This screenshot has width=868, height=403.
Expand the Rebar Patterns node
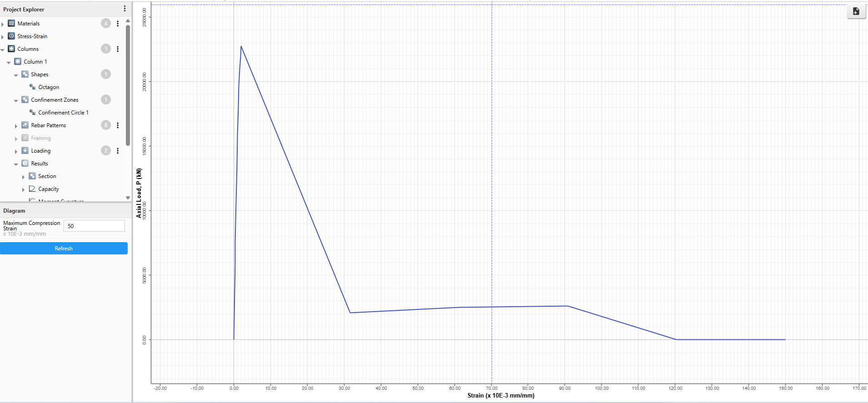16,126
